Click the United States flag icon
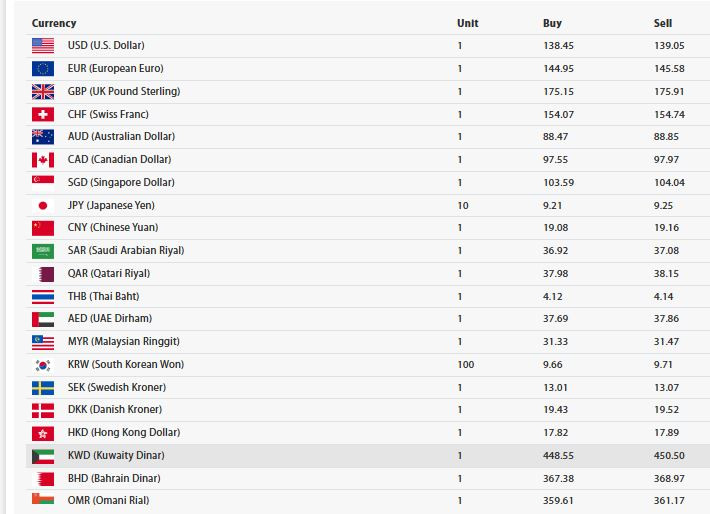 43,46
